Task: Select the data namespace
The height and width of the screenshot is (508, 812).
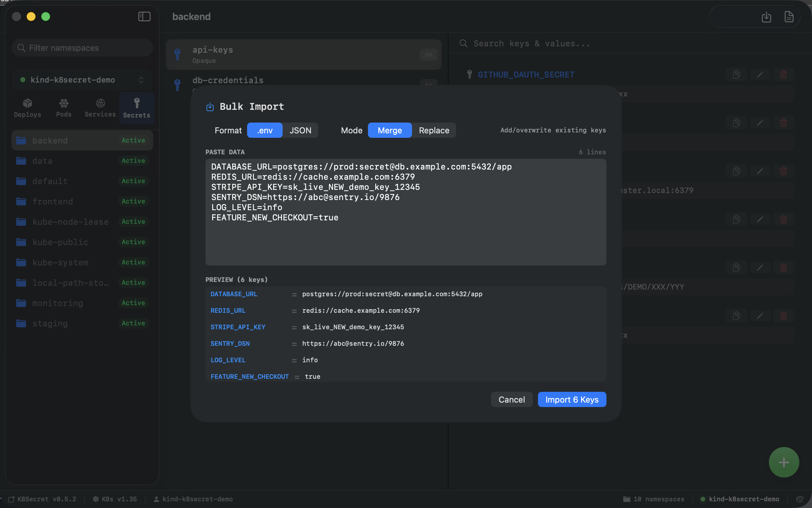Action: point(82,161)
